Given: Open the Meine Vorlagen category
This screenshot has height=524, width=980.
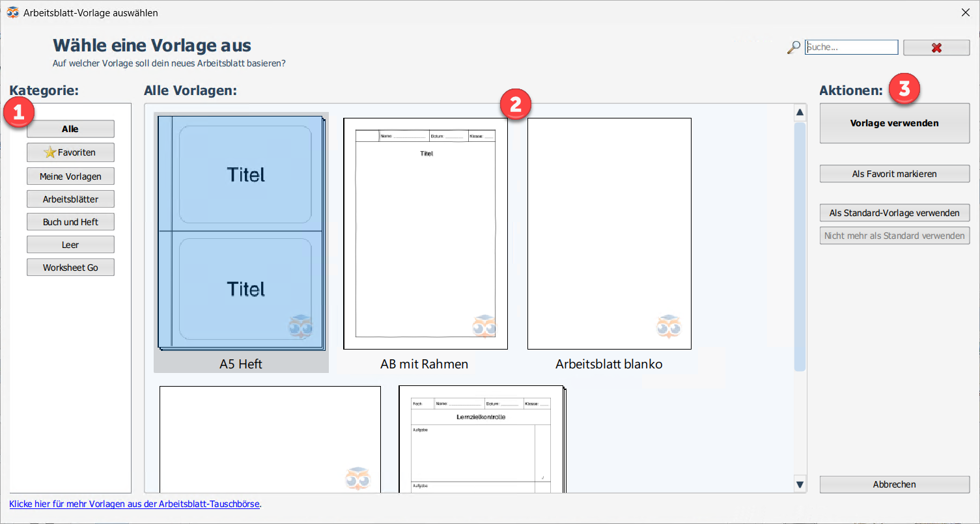Looking at the screenshot, I should [70, 176].
